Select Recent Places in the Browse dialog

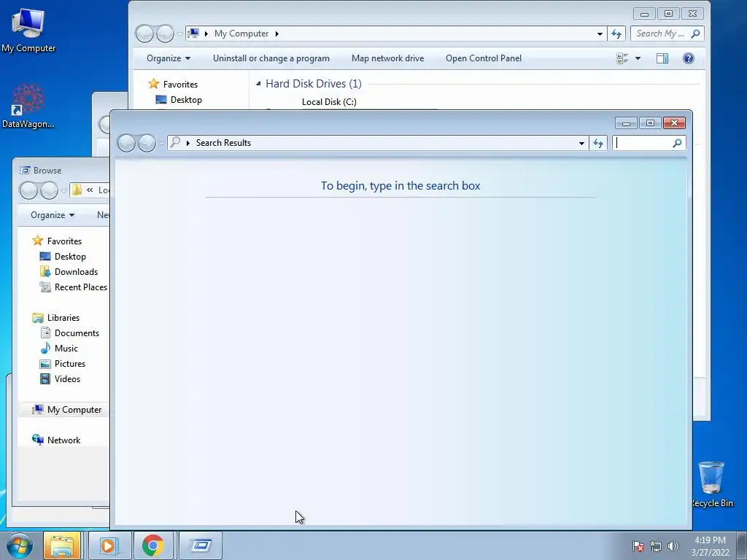[74, 287]
